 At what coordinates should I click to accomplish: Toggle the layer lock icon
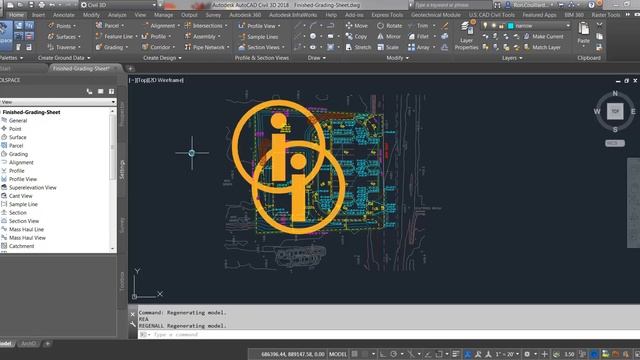(x=501, y=26)
